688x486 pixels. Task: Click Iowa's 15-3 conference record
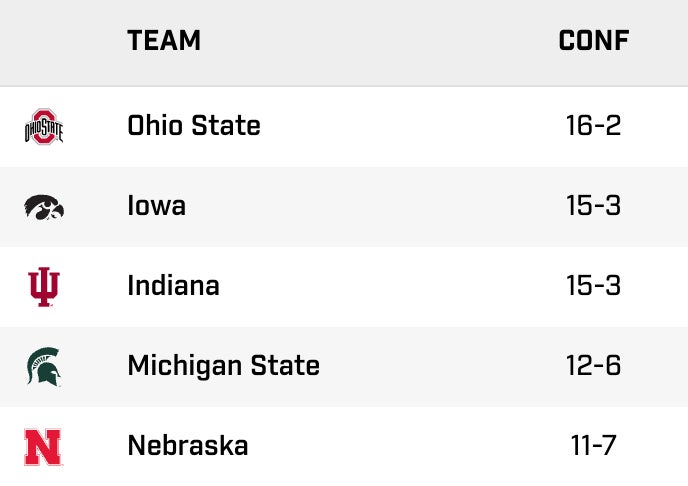pos(593,206)
